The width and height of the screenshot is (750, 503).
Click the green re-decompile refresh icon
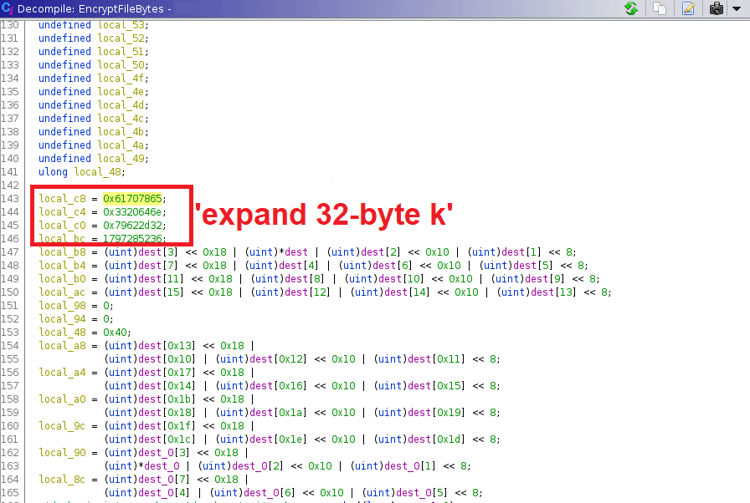[x=631, y=9]
